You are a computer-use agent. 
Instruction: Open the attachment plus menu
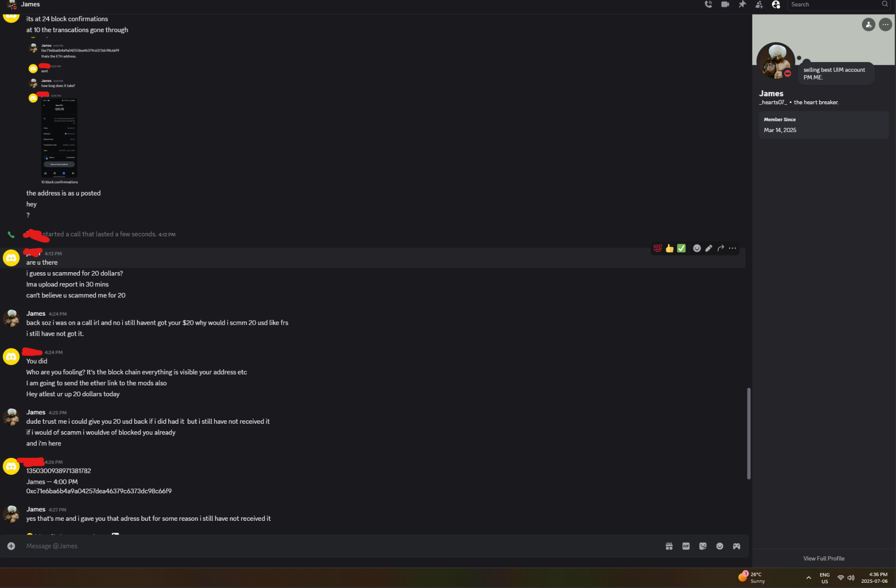coord(11,546)
